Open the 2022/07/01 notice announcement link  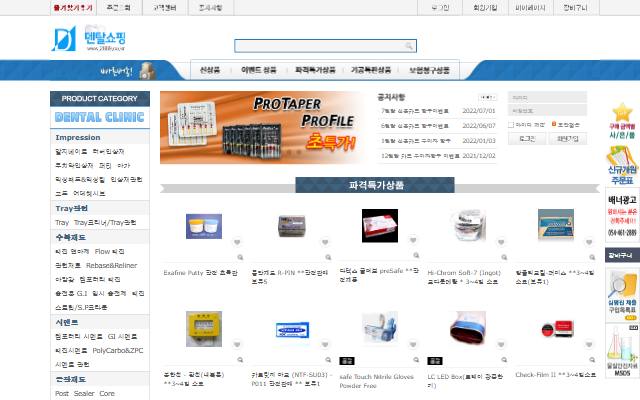click(x=436, y=111)
